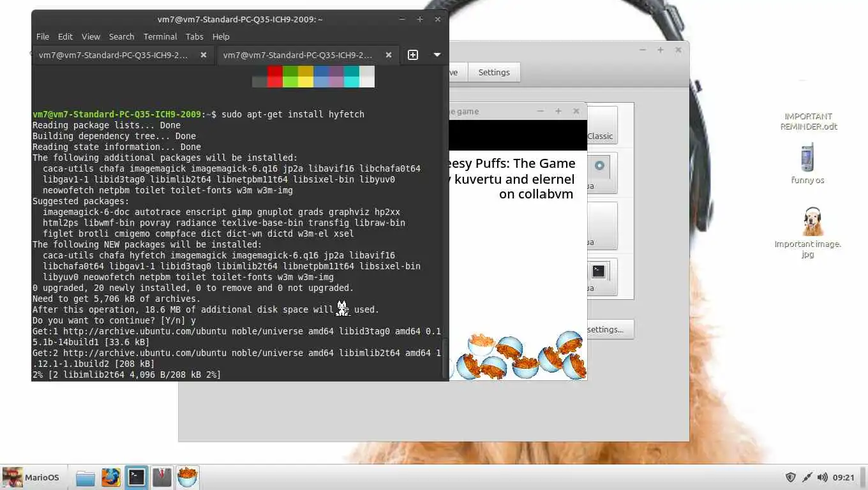Open the Settings tab in the background window

(494, 72)
